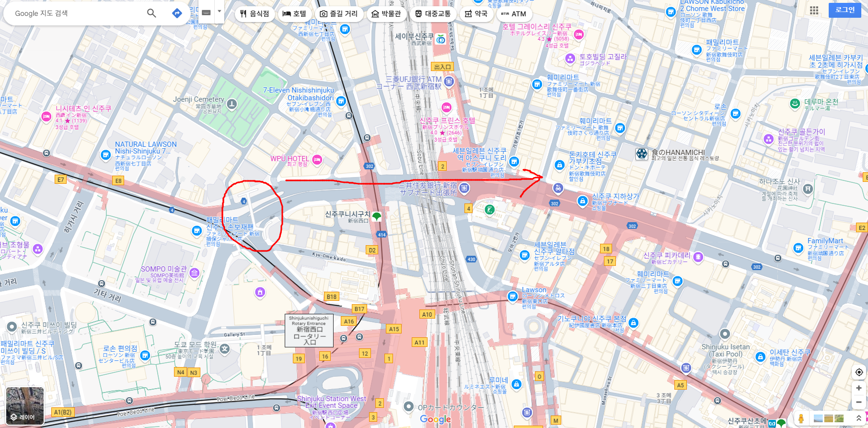
Task: Click the 세이부신주쿠 station marker
Action: [440, 39]
